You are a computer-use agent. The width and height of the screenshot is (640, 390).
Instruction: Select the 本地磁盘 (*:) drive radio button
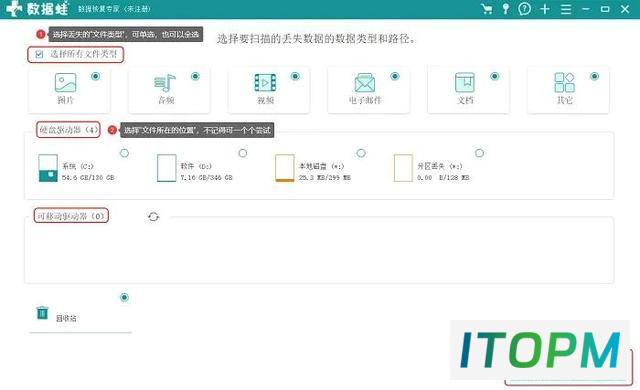click(x=361, y=153)
